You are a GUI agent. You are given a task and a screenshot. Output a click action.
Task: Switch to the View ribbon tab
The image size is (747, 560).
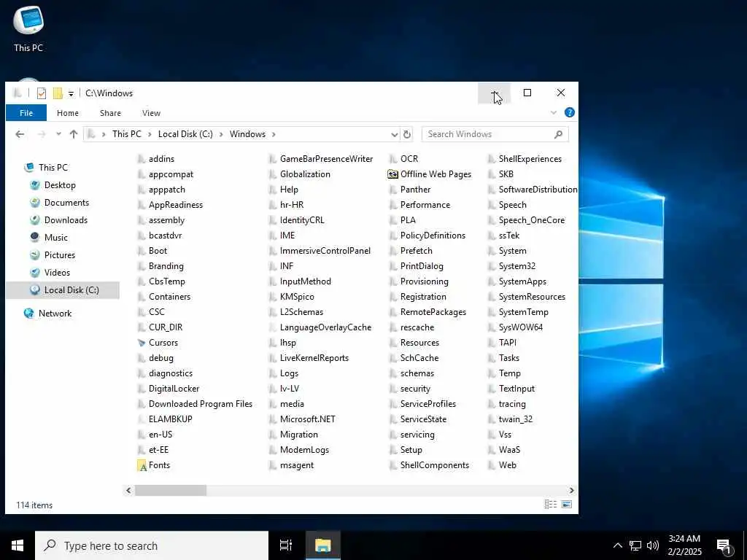click(151, 113)
